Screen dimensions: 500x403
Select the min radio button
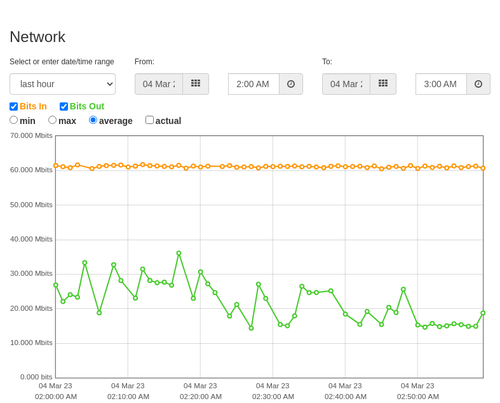pyautogui.click(x=14, y=120)
